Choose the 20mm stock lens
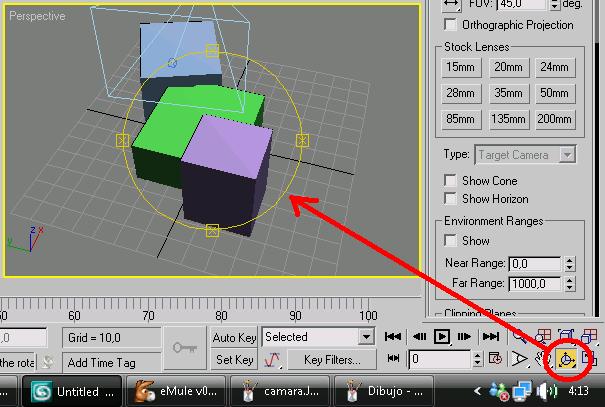 tap(508, 67)
